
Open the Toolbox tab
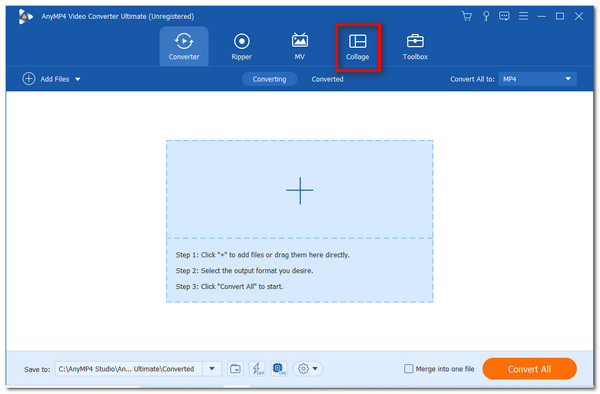[x=415, y=47]
